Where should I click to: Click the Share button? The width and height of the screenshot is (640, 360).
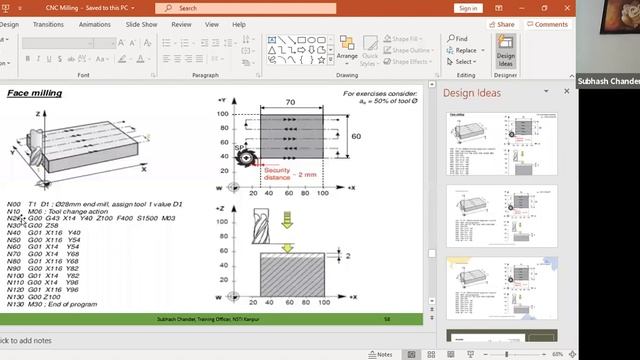pos(502,24)
